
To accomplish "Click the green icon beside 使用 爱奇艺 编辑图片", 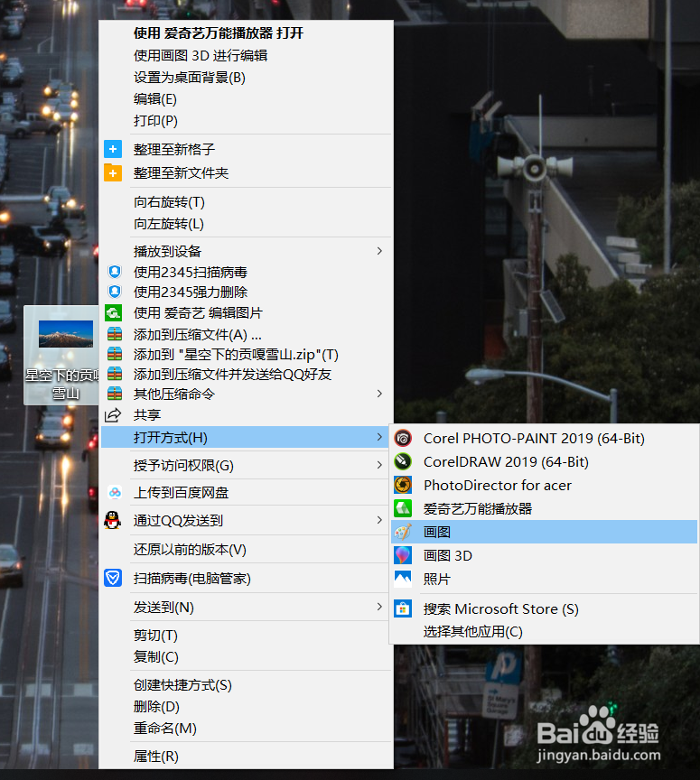I will tap(114, 312).
